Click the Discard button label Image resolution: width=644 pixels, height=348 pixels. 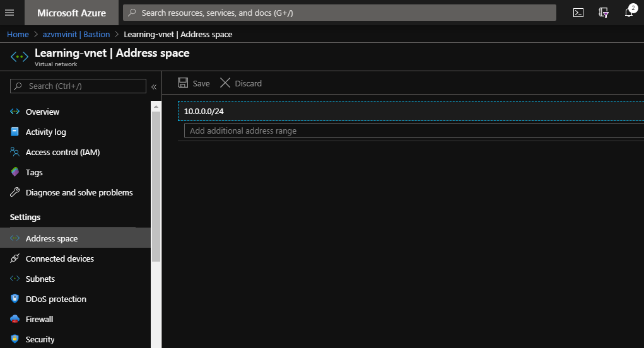(x=248, y=83)
